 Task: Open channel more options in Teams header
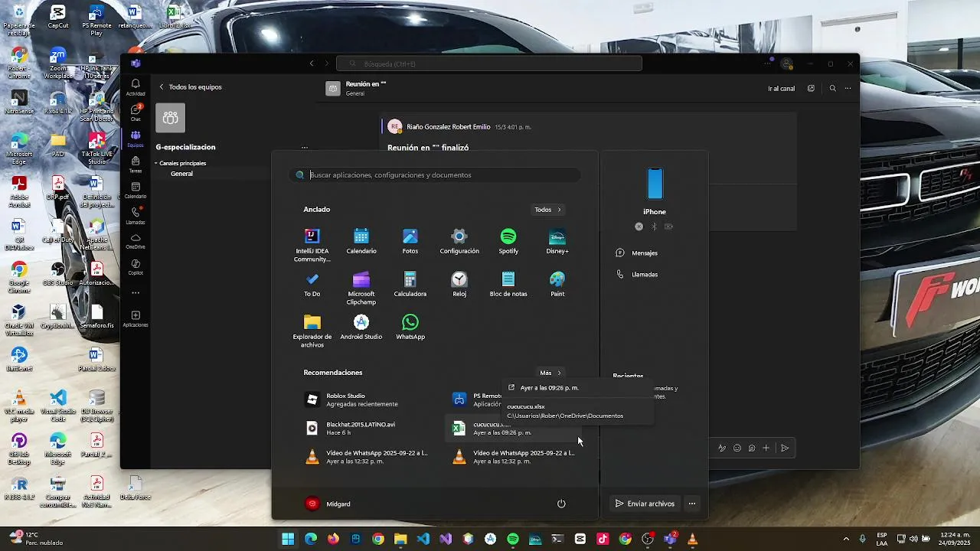848,89
